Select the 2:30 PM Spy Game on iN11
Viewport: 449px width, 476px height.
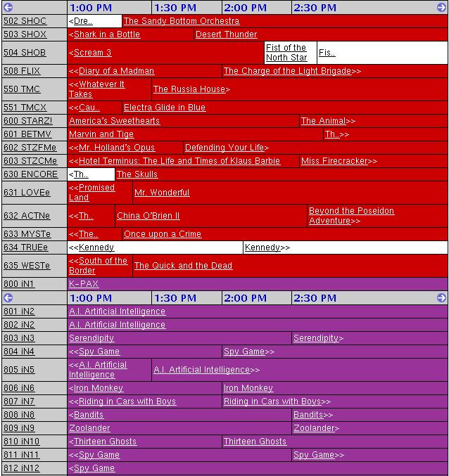pyautogui.click(x=314, y=454)
